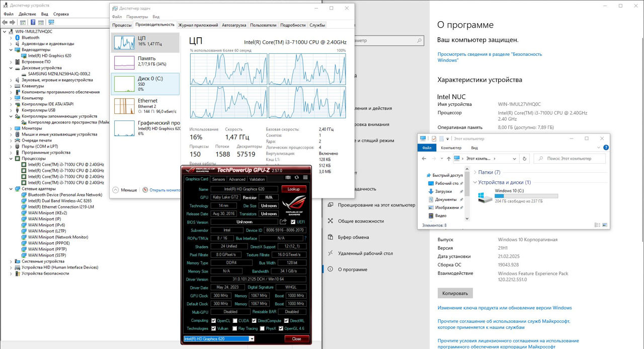Click the C: drive capacity usage bar

pos(526,196)
